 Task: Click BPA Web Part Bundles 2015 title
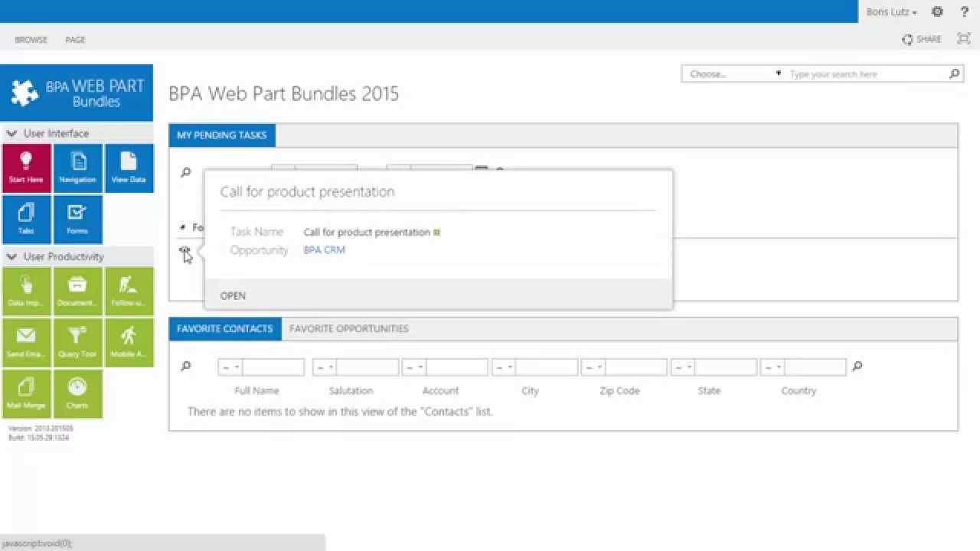[284, 93]
